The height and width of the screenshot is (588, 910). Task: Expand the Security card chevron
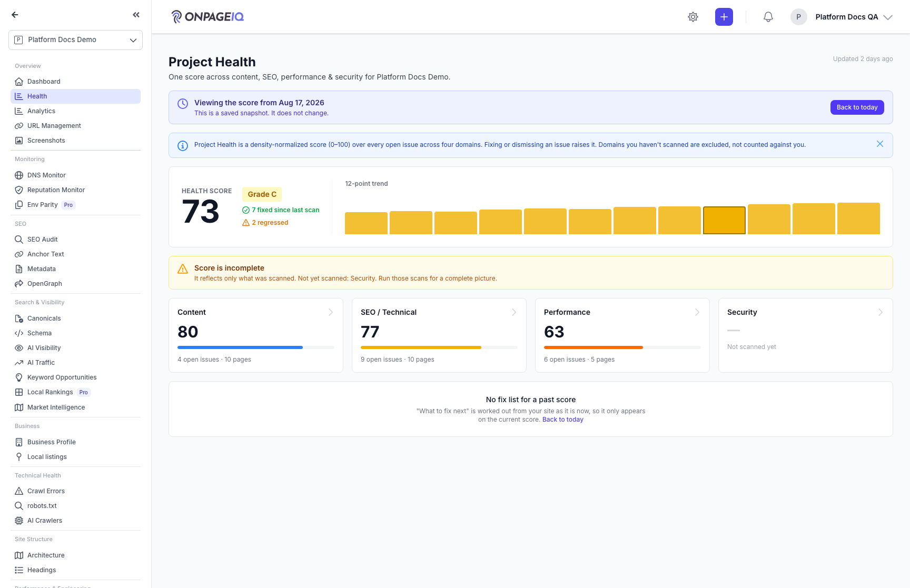click(x=881, y=312)
